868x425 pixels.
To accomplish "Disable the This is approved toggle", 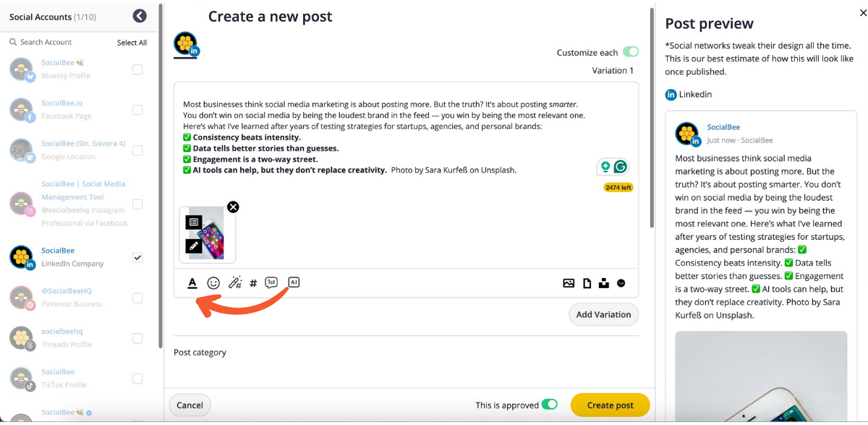I will point(550,405).
